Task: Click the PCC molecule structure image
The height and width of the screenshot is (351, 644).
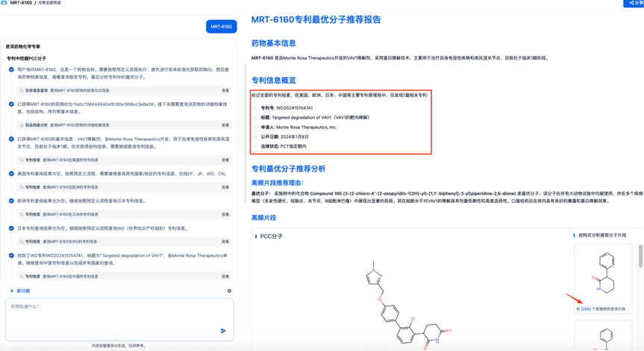Action: (409, 305)
